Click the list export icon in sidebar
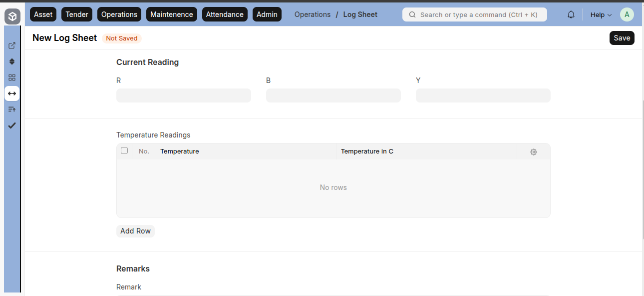The width and height of the screenshot is (644, 296). 11,109
